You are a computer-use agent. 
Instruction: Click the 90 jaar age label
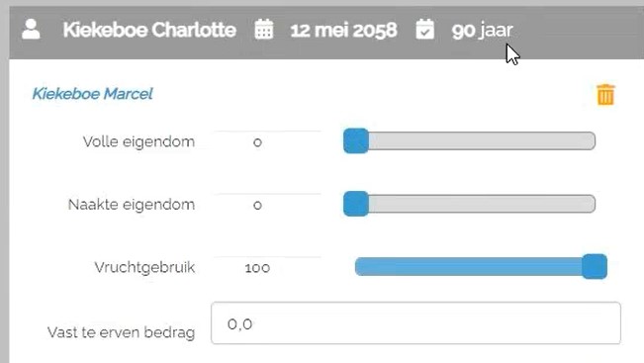click(482, 31)
